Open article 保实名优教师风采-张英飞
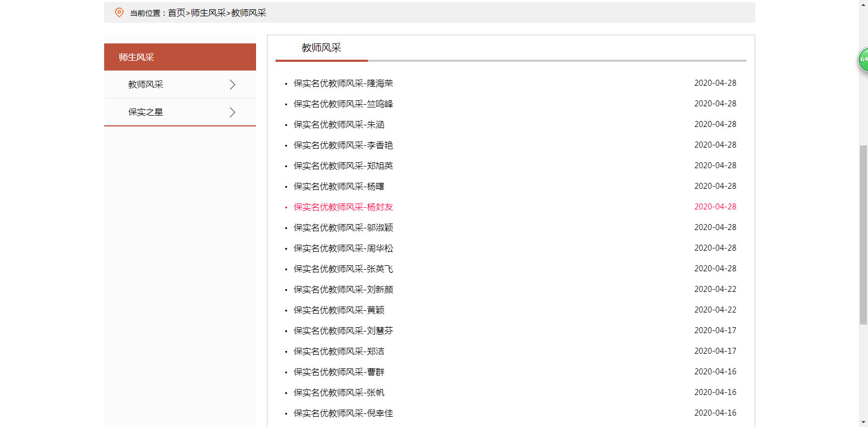Image resolution: width=868 pixels, height=427 pixels. [343, 269]
